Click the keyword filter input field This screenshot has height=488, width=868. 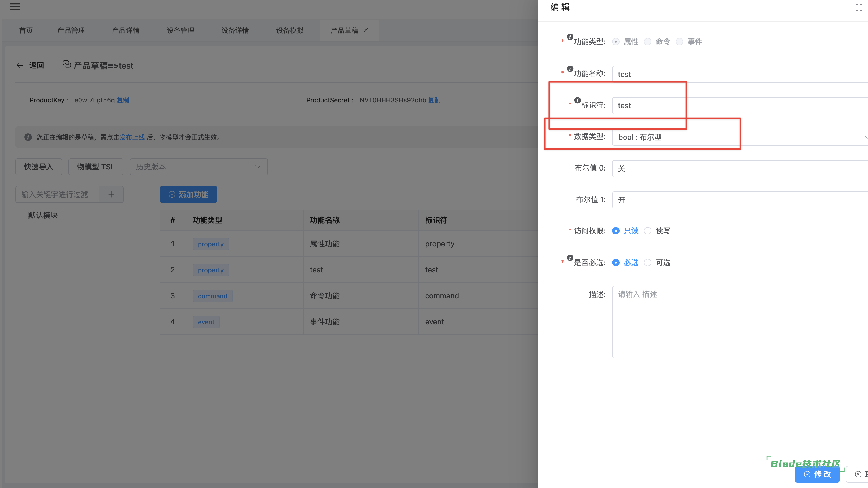[57, 194]
